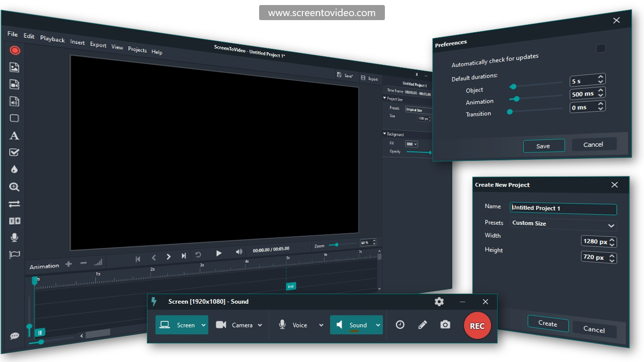Select the zoom magnifier tool in sidebar

coord(15,187)
